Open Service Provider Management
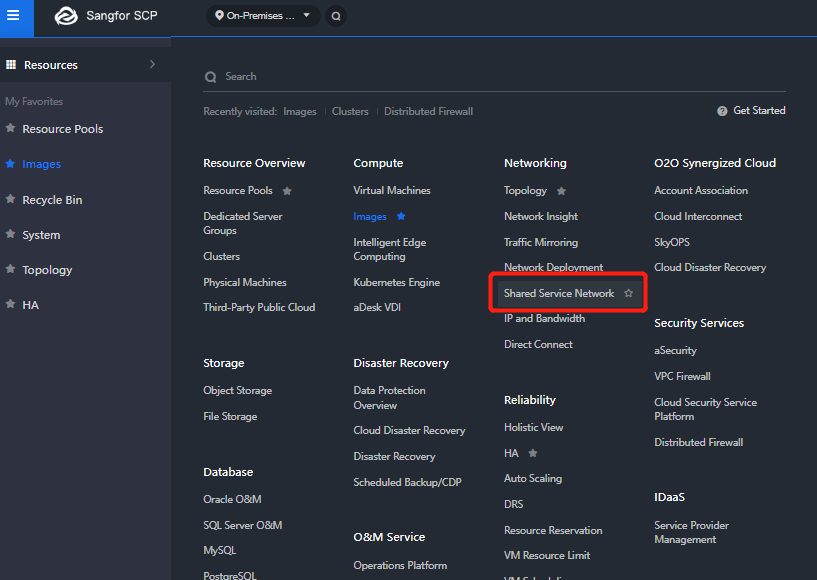This screenshot has width=817, height=580. point(691,533)
